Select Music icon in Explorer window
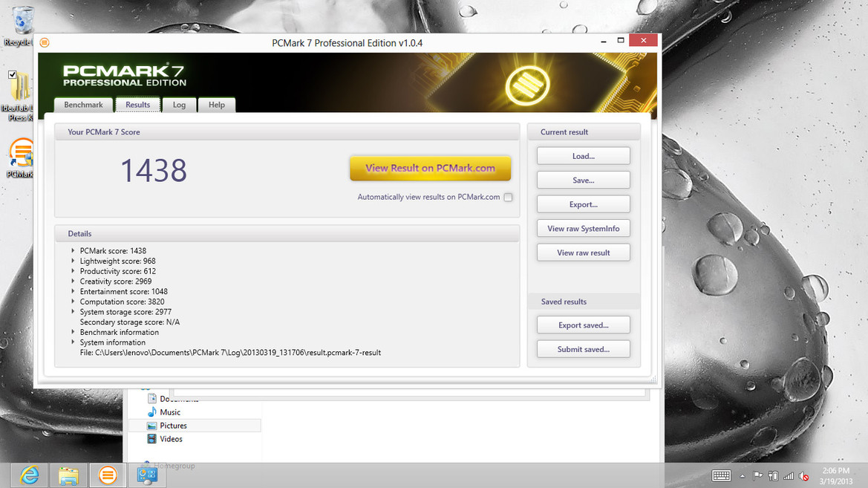The width and height of the screenshot is (868, 488). pos(151,412)
